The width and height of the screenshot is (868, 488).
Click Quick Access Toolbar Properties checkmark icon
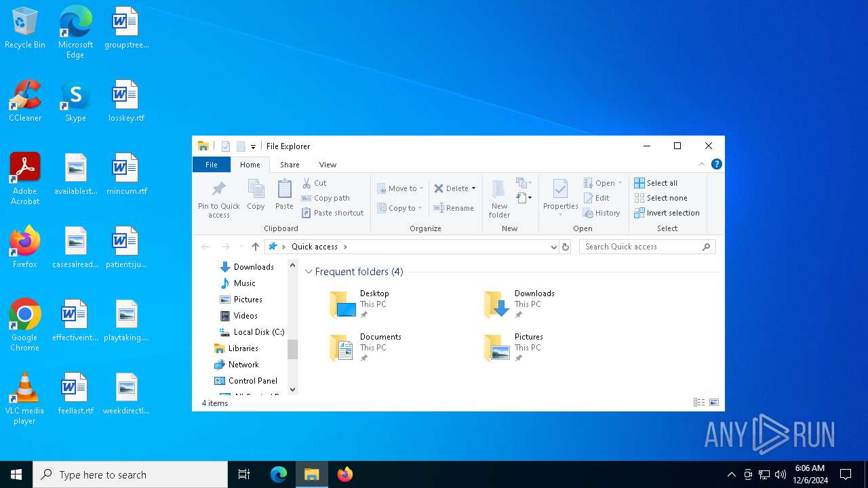coord(226,146)
